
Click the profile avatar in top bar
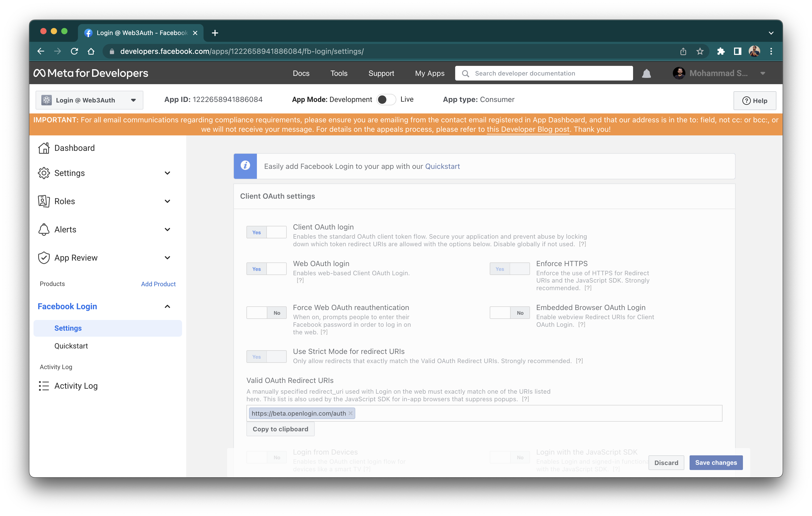(679, 73)
